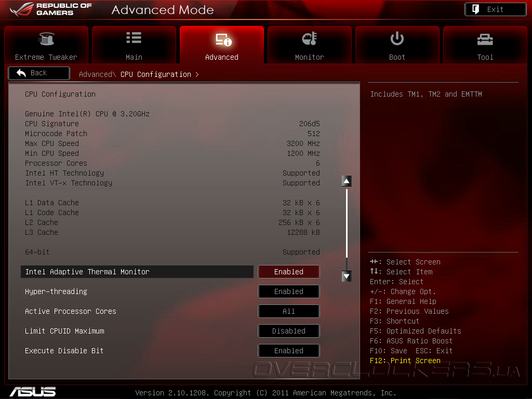Click the Intel VT-x Technology row
Image resolution: width=532 pixels, height=399 pixels.
point(172,183)
